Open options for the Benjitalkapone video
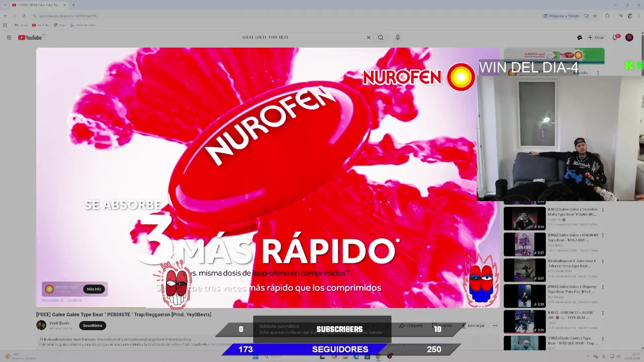 [603, 261]
